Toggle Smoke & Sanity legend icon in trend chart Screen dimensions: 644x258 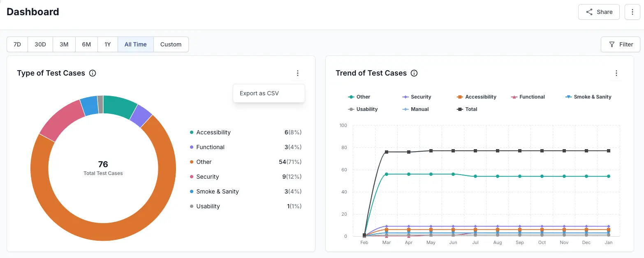(x=568, y=97)
